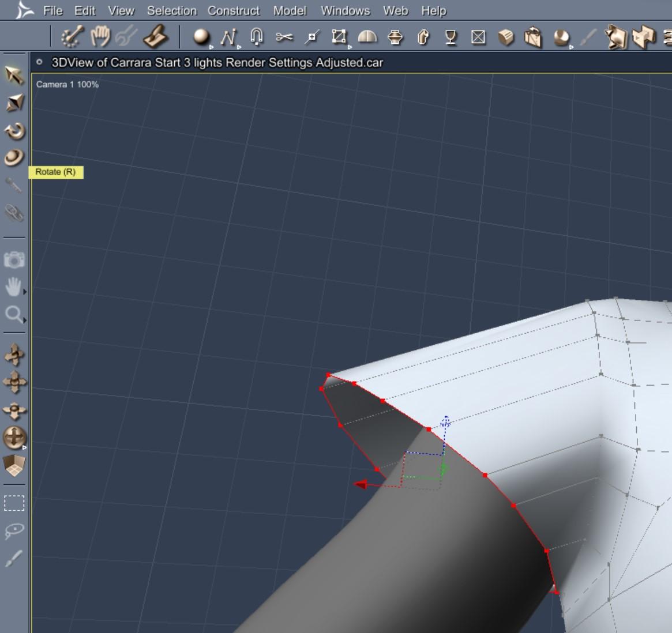672x633 pixels.
Task: Open the File menu
Action: point(52,11)
